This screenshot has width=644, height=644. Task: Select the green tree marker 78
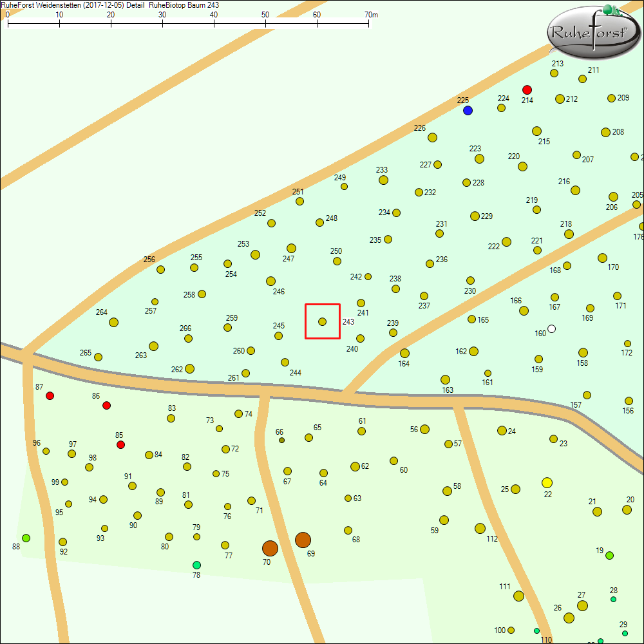tap(196, 565)
